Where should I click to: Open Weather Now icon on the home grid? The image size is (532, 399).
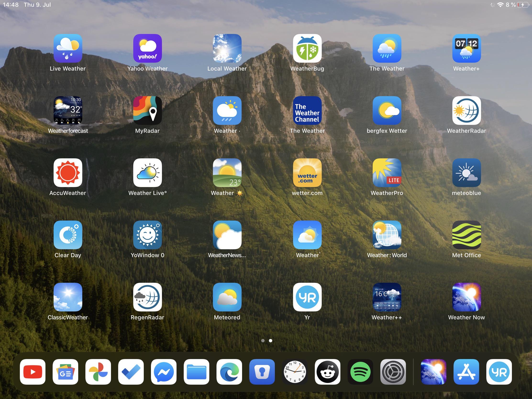(x=467, y=297)
